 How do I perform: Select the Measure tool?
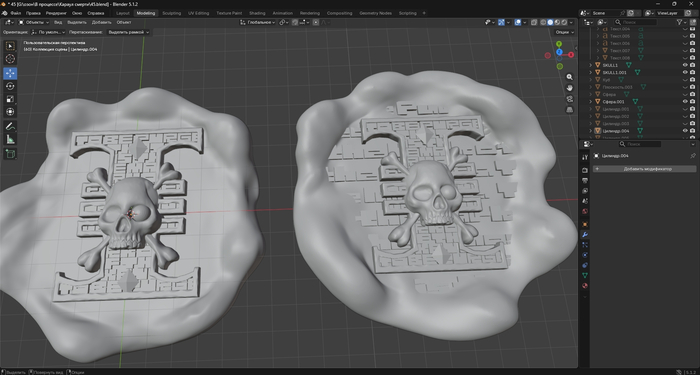click(x=10, y=140)
